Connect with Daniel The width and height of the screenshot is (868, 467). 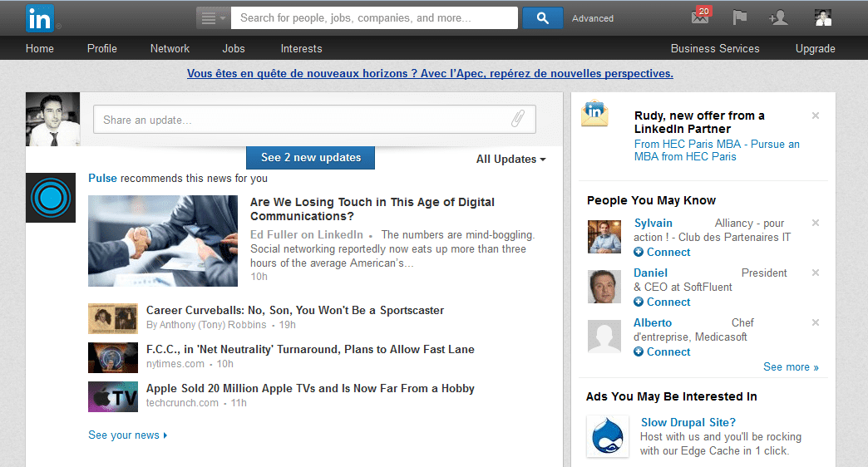[x=662, y=302]
